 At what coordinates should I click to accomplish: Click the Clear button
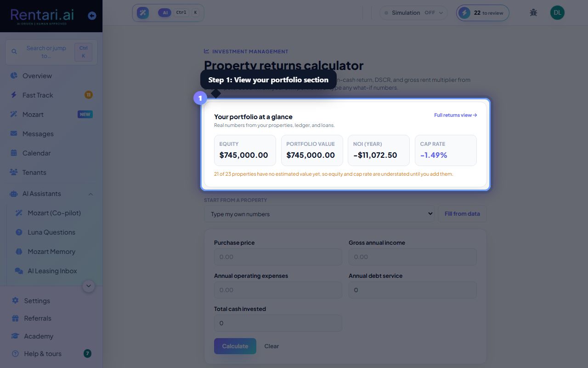coord(271,346)
